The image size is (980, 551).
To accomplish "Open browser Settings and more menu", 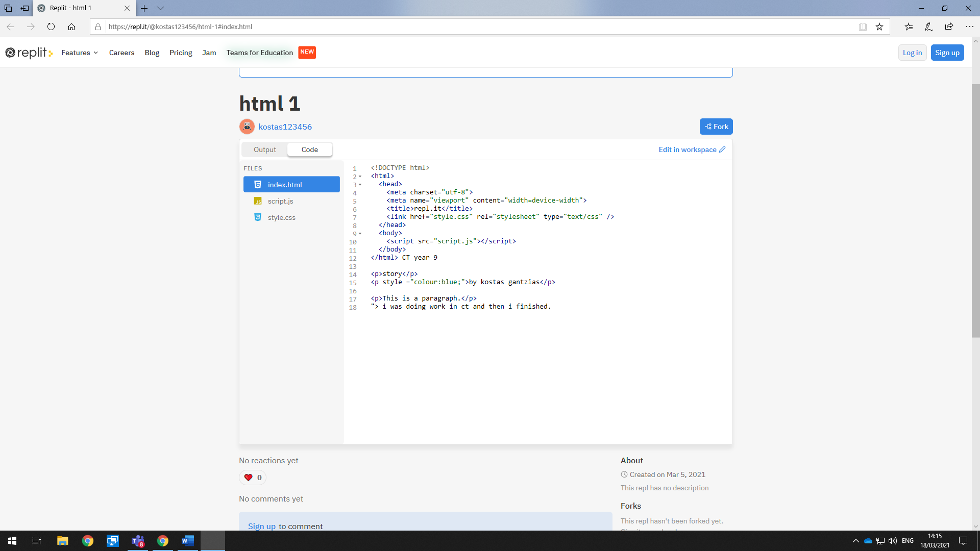I will [x=969, y=27].
